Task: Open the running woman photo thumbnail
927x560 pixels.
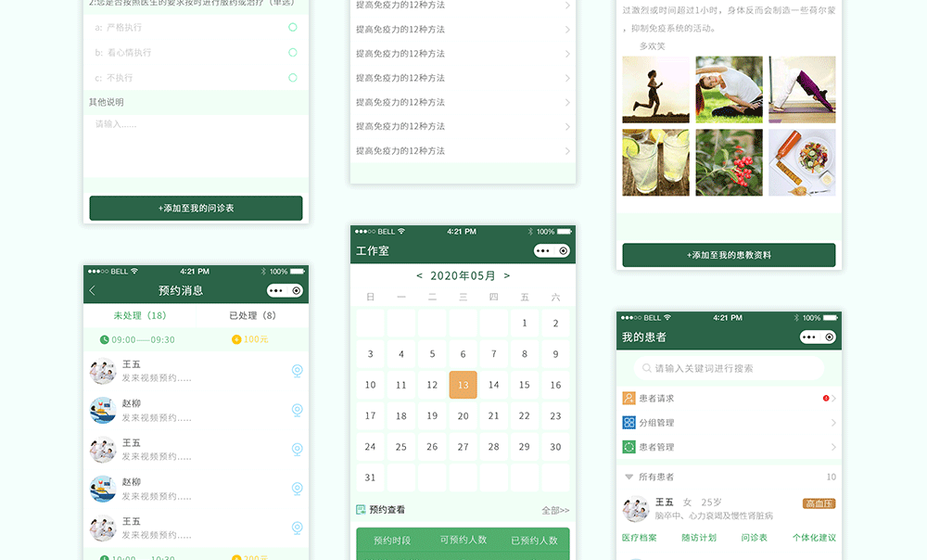Action: [655, 89]
